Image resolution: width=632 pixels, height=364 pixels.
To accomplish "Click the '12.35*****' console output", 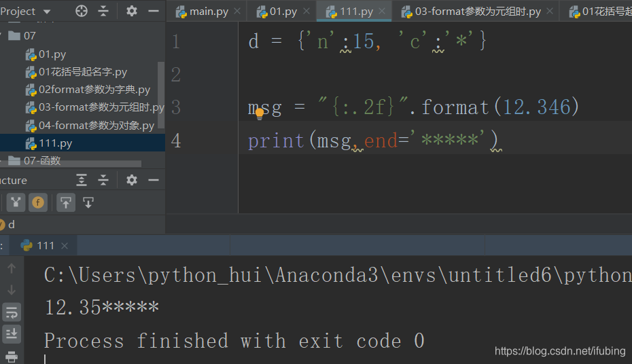I will (102, 308).
